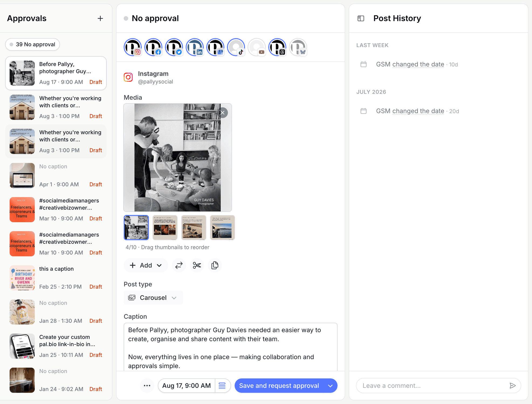Open the first #socialmediamanagers Mar 10 draft
This screenshot has height=404, width=532.
(x=56, y=210)
